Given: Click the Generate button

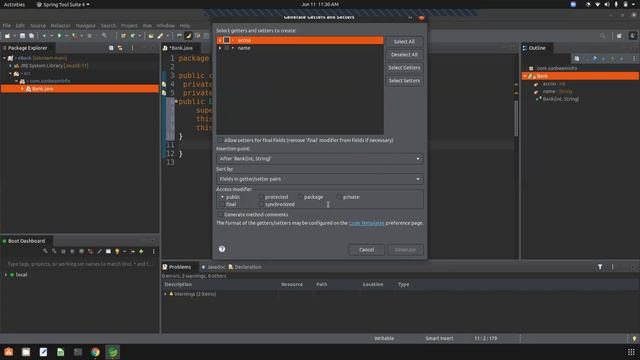Looking at the screenshot, I should 405,249.
